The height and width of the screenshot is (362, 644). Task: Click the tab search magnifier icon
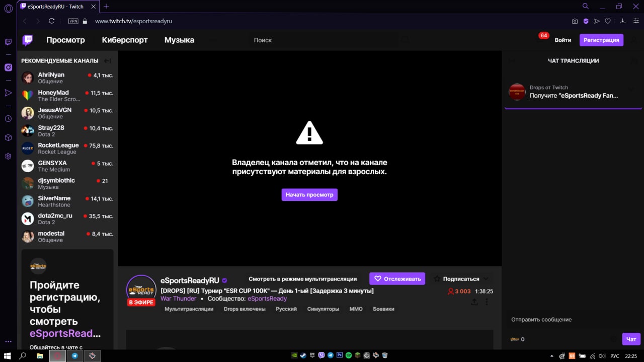tap(586, 6)
